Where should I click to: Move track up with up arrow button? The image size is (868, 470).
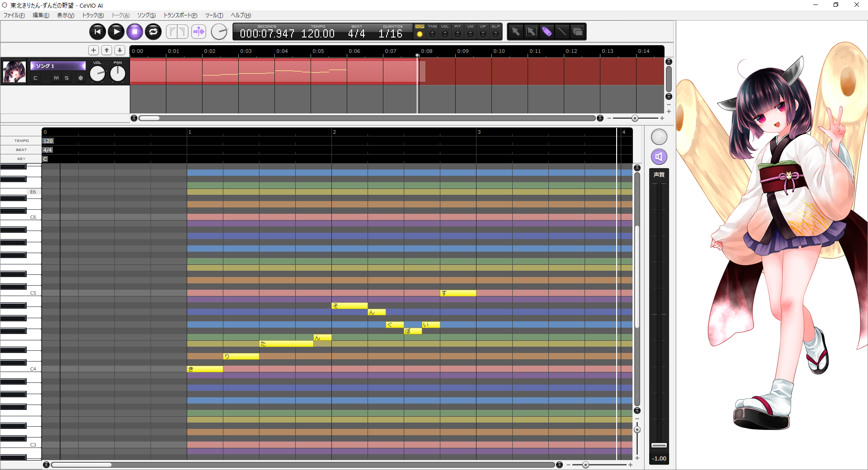click(x=107, y=50)
